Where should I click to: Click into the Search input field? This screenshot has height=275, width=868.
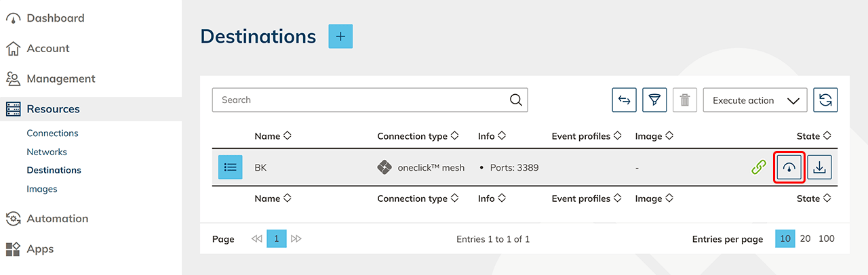tap(359, 100)
